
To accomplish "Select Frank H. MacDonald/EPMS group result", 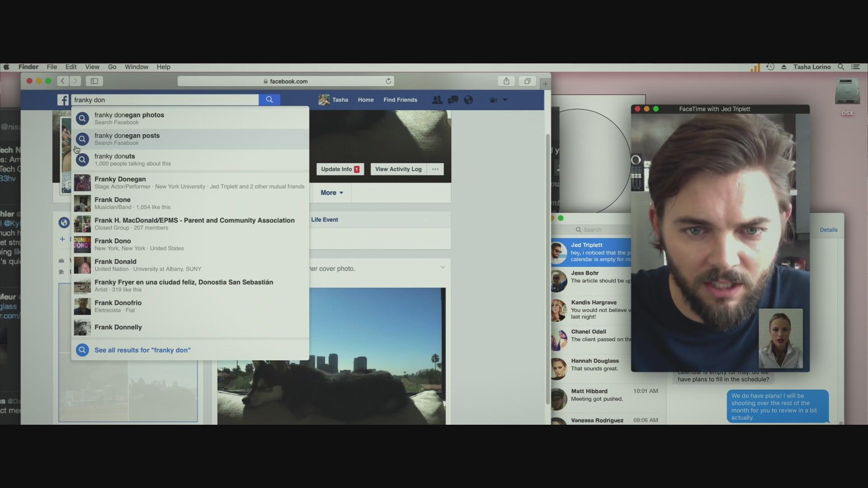I will pyautogui.click(x=190, y=224).
